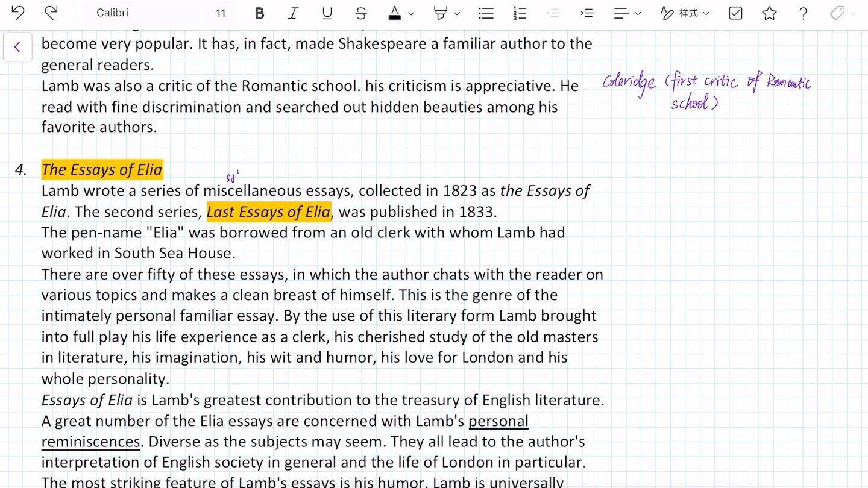Open the tags icon
The image size is (868, 488).
(x=837, y=13)
